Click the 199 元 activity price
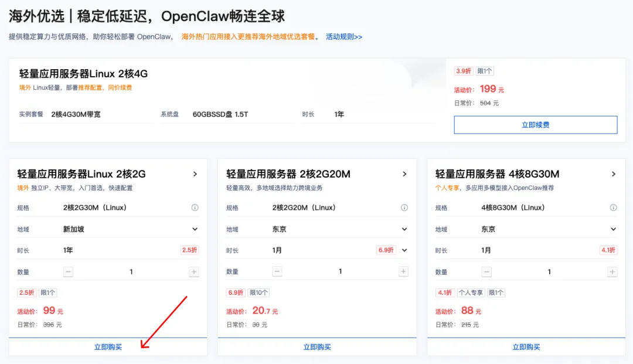Viewport: 633px width, 364px height. point(492,89)
